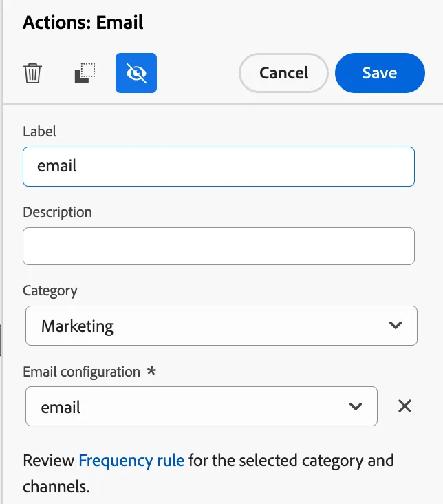Toggle the crossed-out eye pause icon
This screenshot has height=504, width=443.
136,73
